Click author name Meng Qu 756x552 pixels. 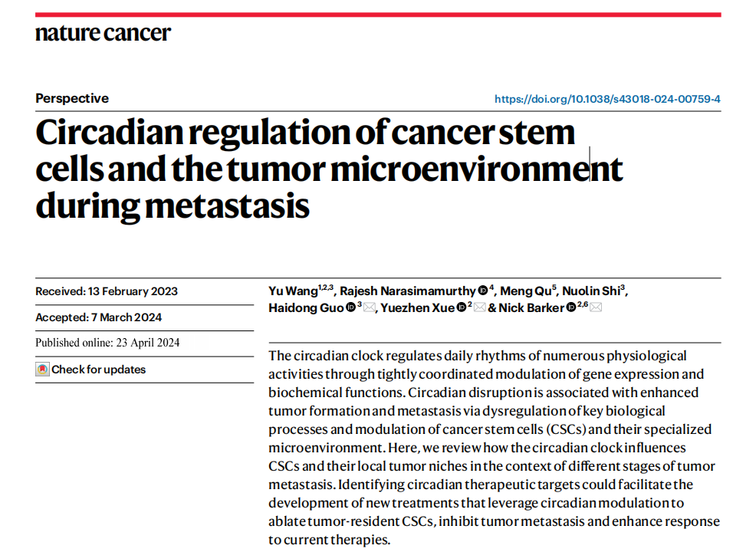point(525,291)
